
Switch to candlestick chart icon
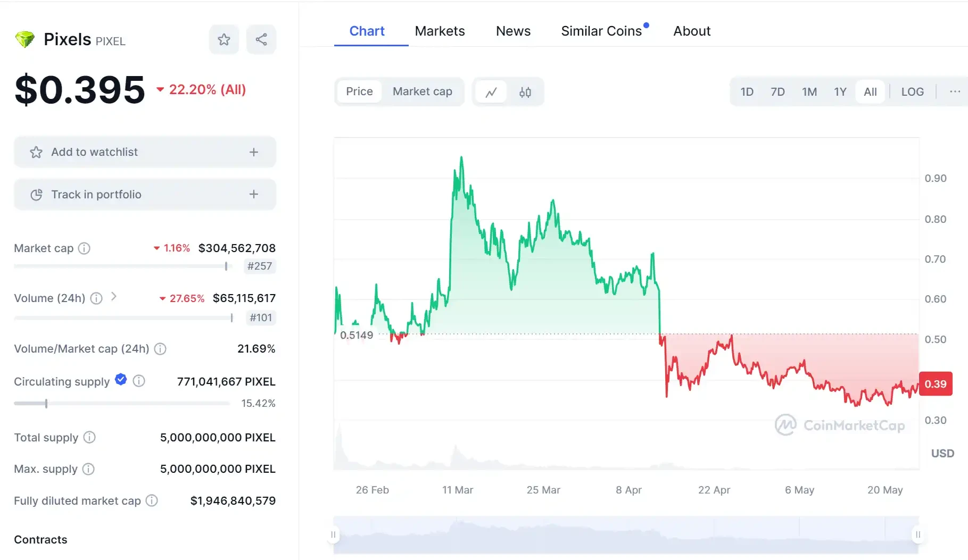(x=525, y=91)
